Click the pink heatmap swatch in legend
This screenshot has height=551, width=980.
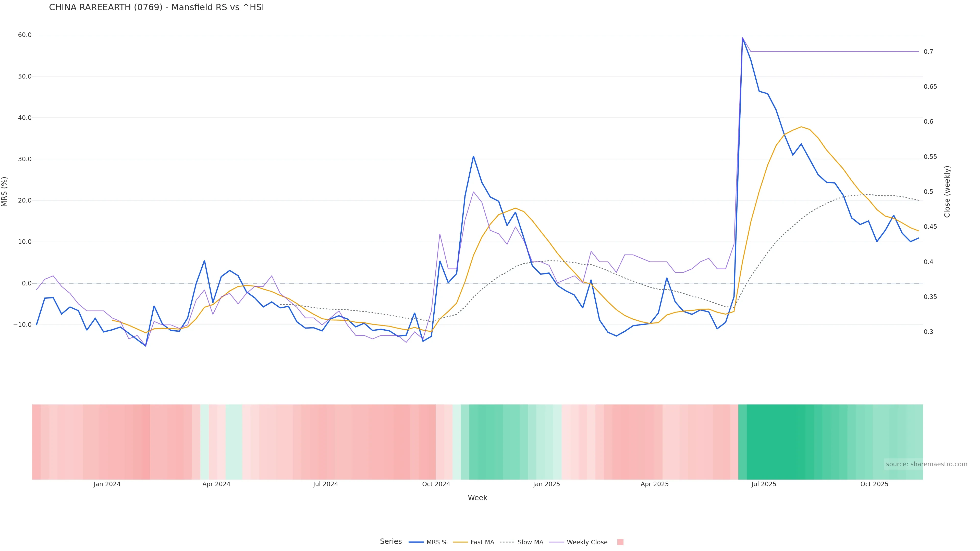pos(620,542)
